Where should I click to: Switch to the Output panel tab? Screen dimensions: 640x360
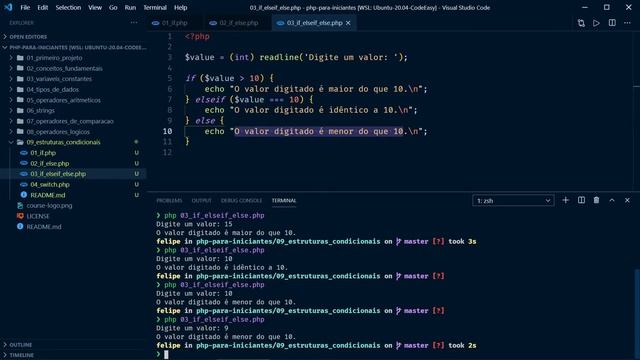(202, 200)
